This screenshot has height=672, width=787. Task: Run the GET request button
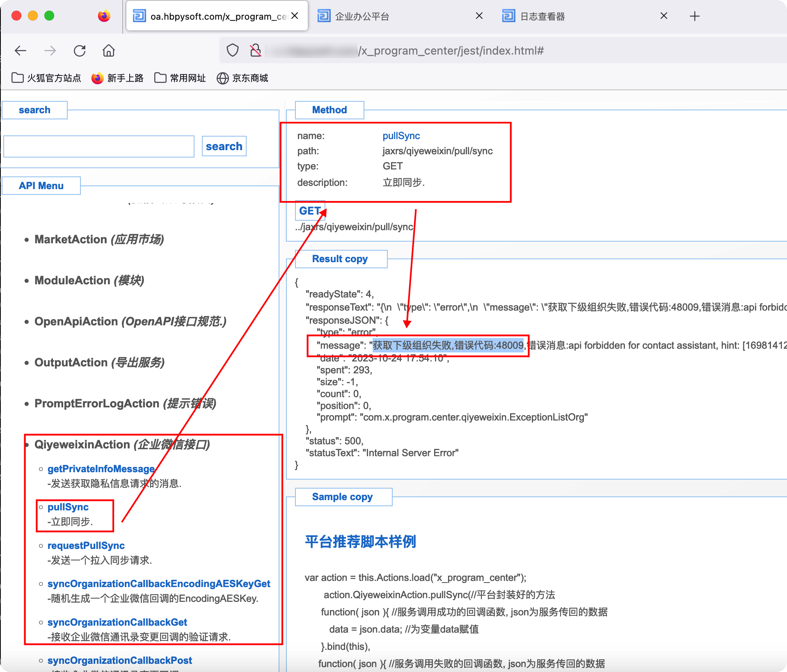coord(310,211)
